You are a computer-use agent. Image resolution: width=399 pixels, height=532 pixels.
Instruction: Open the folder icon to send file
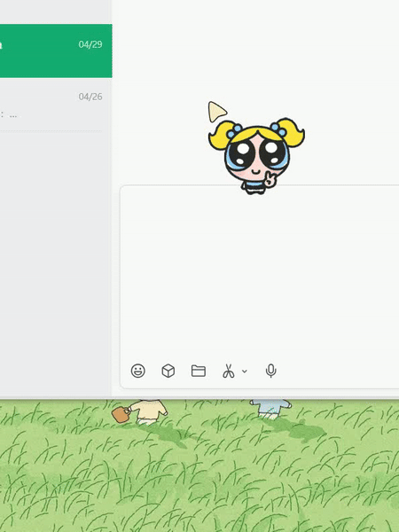click(199, 371)
